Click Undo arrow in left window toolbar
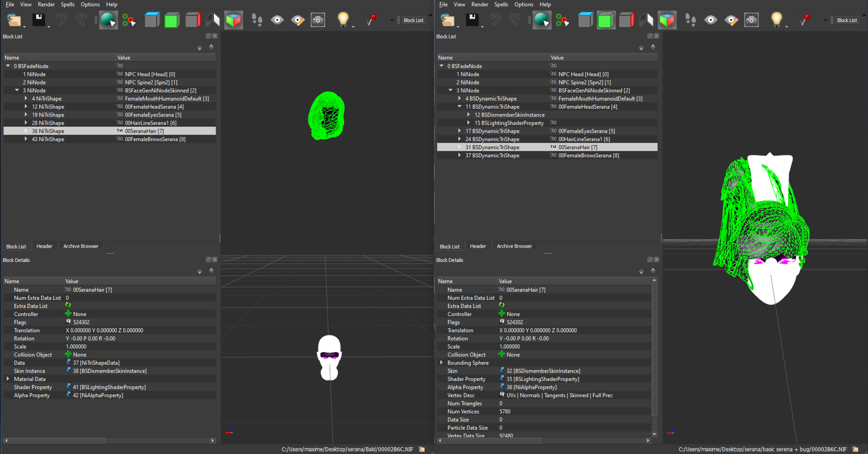Image resolution: width=868 pixels, height=454 pixels. 62,20
